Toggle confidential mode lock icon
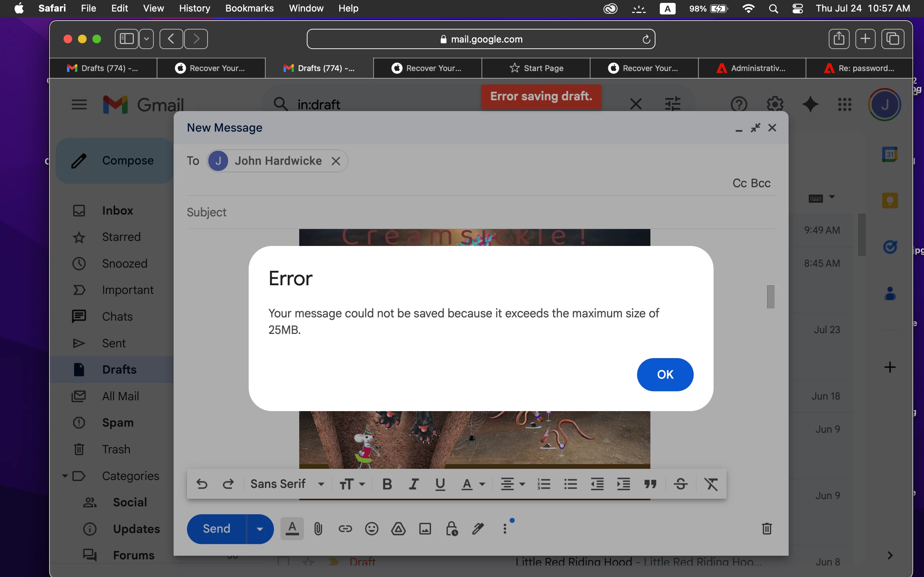 point(452,529)
